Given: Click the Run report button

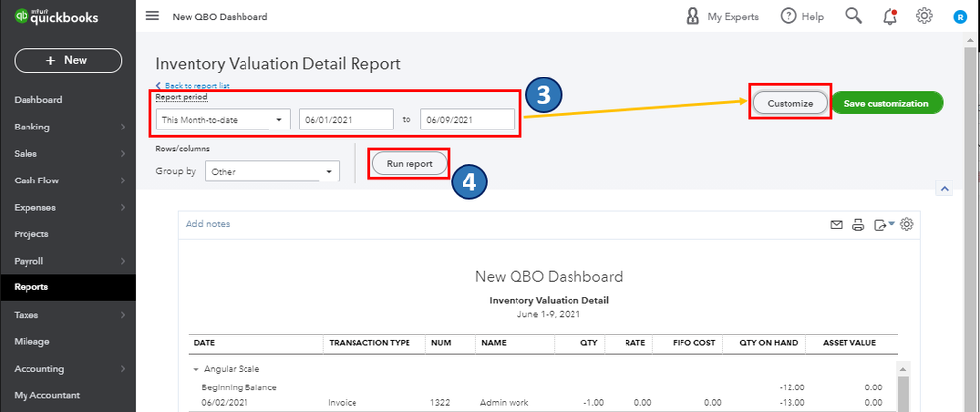Looking at the screenshot, I should [x=409, y=164].
